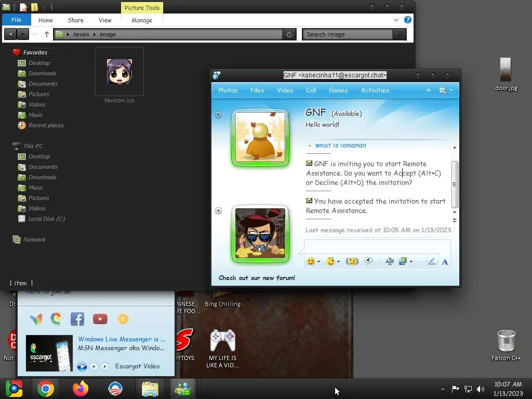Open door.jpg on desktop
Viewport: 532px width, 399px height.
coord(506,75)
